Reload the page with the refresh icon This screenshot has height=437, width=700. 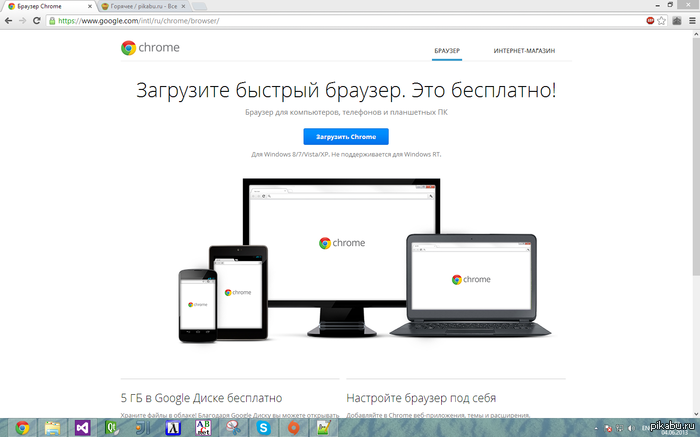tap(37, 20)
